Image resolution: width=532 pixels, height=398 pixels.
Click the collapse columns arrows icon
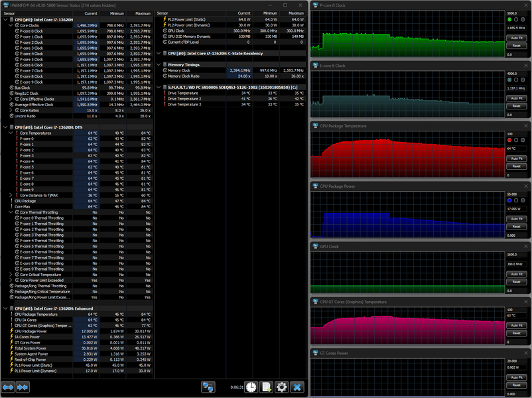coord(23,387)
